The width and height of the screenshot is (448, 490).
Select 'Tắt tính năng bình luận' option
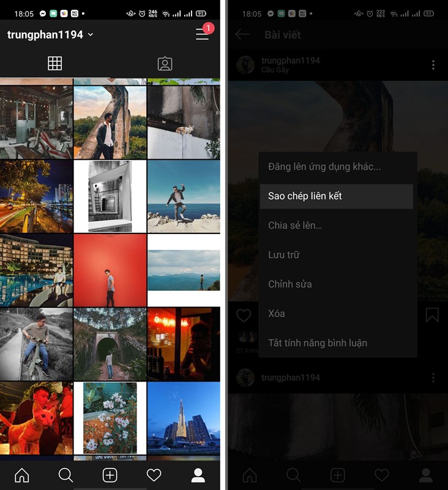click(338, 343)
